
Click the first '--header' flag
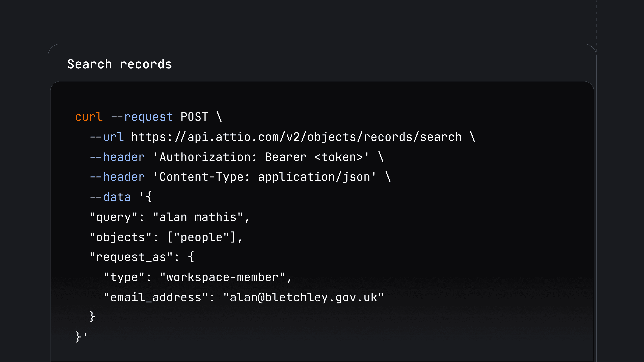[117, 157]
